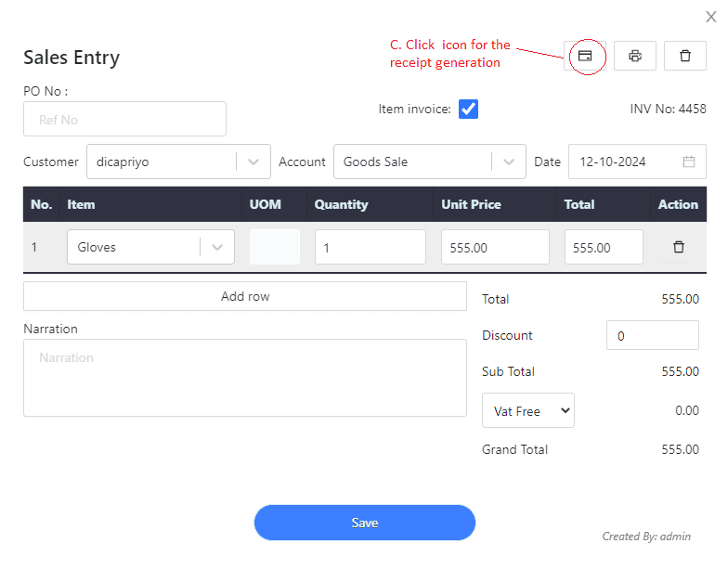This screenshot has height=582, width=728.
Task: Focus the PO No Ref No field
Action: (124, 119)
